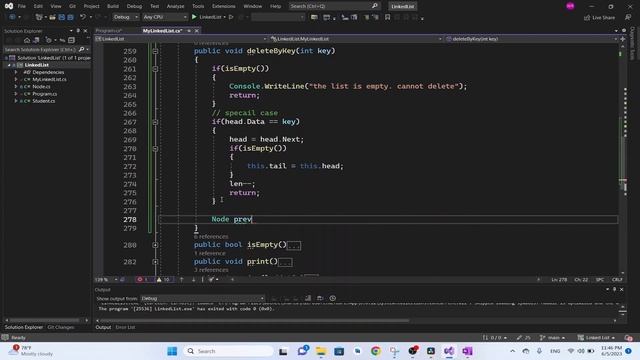
Task: Switch to Visual Studio on the taskbar
Action: pos(449,351)
